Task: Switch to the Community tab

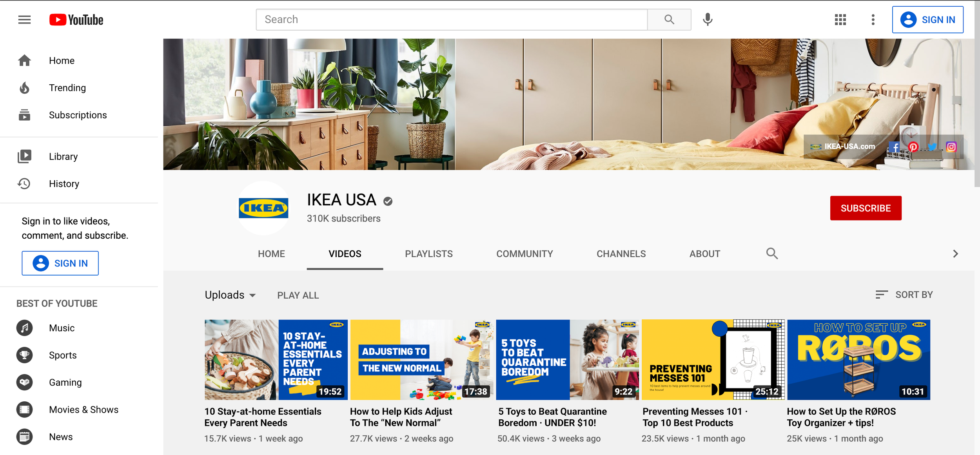Action: (x=524, y=254)
